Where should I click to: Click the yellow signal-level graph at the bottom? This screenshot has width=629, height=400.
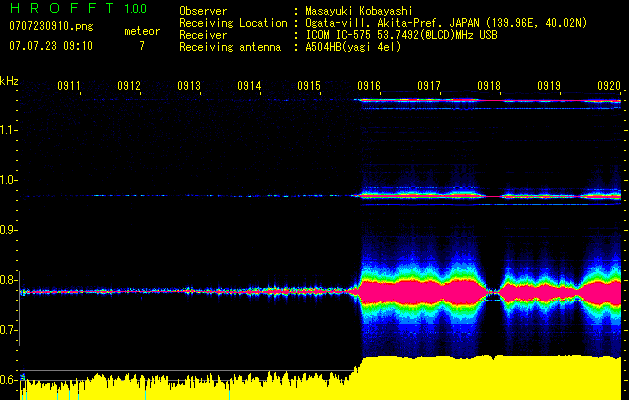click(320, 377)
